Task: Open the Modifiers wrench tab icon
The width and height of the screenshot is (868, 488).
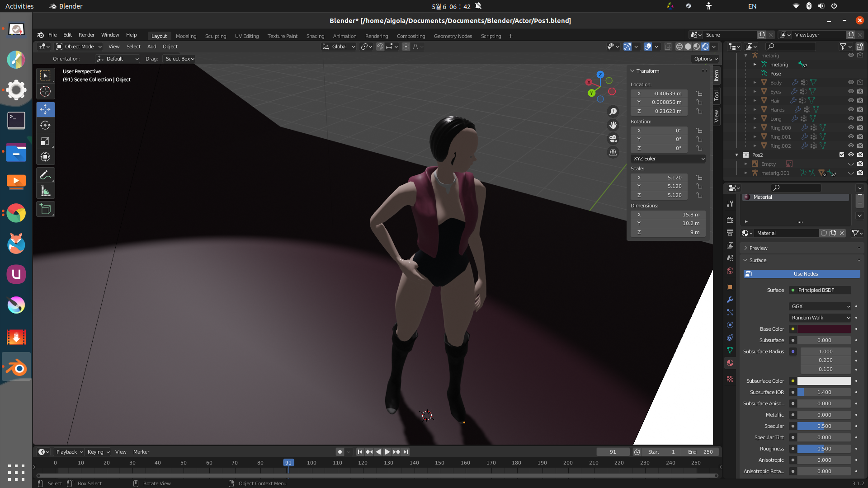Action: [730, 300]
